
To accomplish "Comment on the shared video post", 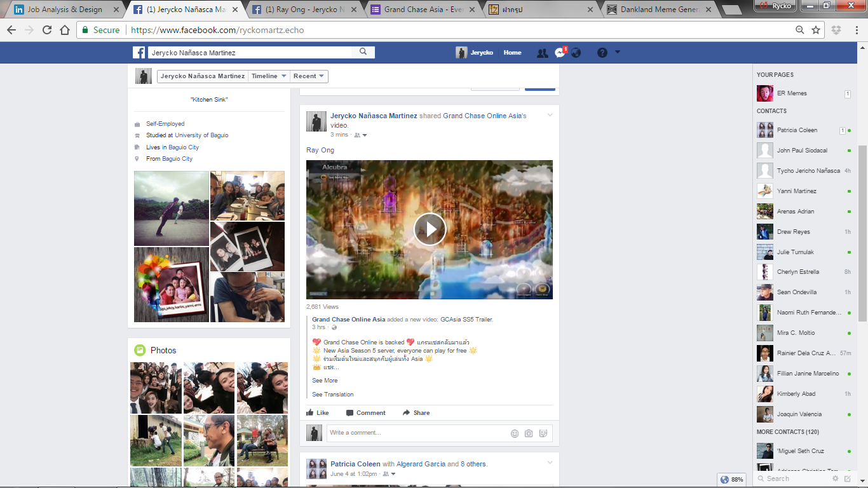I will [366, 413].
